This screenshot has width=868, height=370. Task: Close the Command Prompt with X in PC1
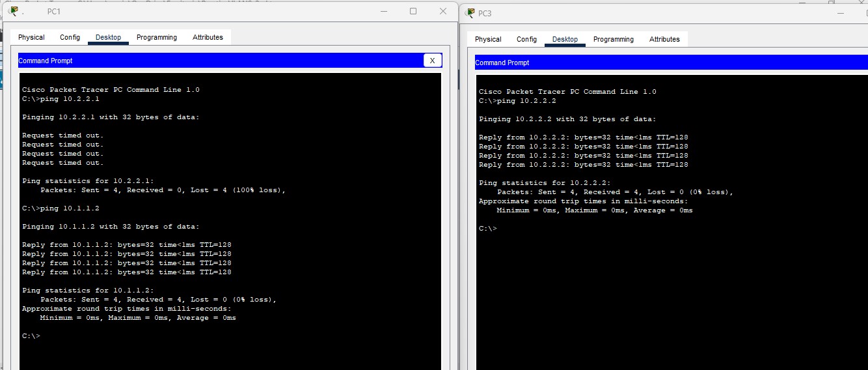tap(432, 60)
